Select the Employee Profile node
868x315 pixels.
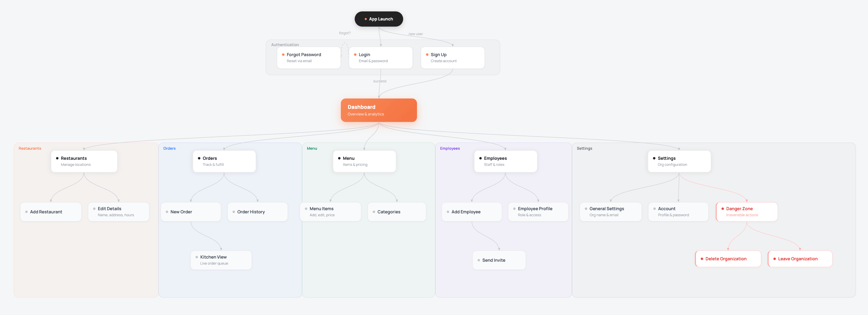(538, 212)
